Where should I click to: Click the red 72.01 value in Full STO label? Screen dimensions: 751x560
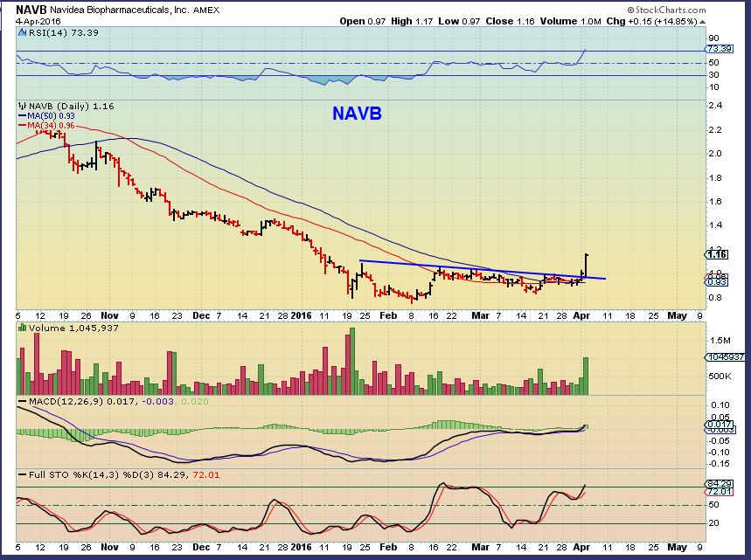click(x=206, y=474)
